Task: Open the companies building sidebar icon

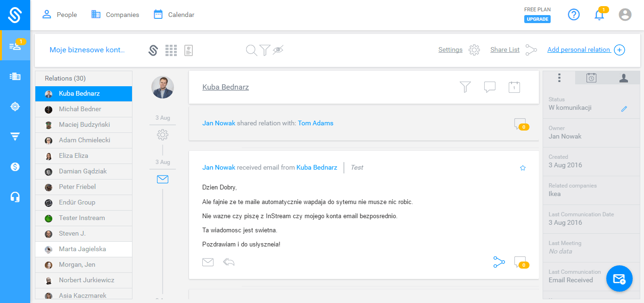Action: tap(15, 76)
